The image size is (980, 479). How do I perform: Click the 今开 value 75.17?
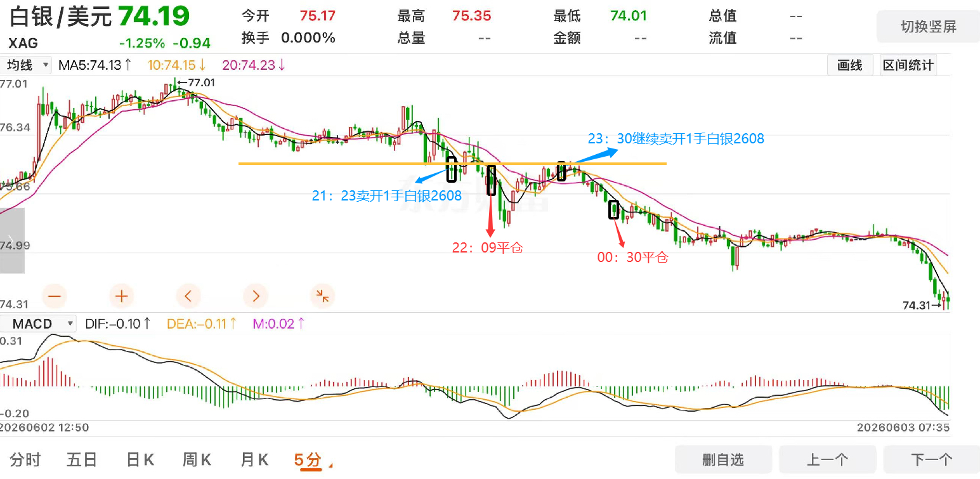point(317,16)
